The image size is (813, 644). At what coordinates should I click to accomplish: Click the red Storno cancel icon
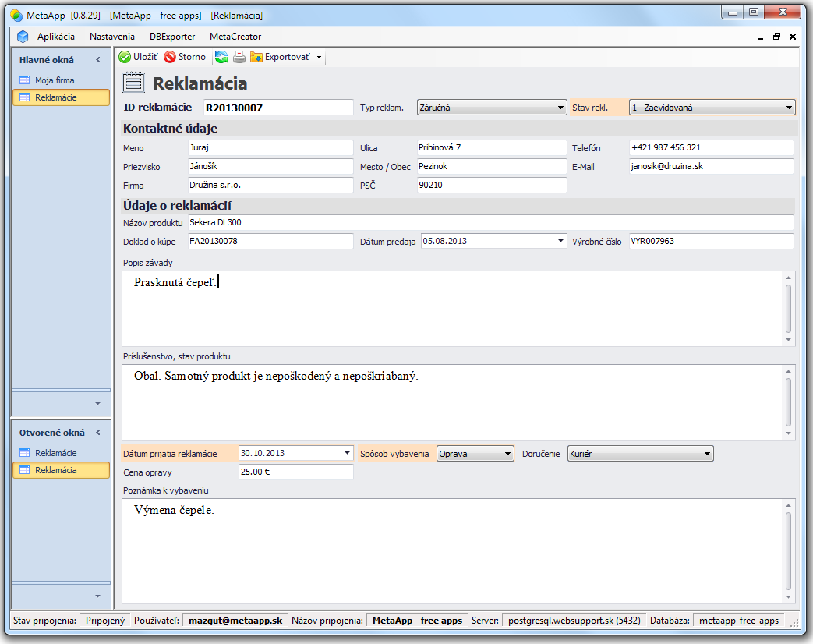[170, 57]
